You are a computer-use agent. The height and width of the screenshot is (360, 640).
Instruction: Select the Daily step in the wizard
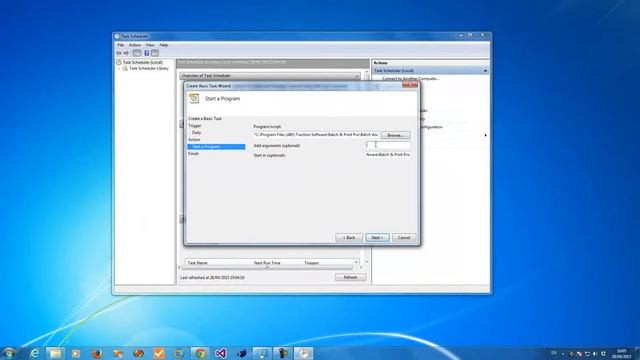coord(197,133)
